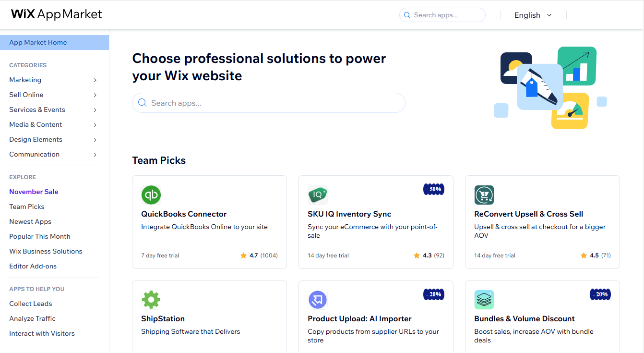Click the -20% badge on Bundles card

600,294
